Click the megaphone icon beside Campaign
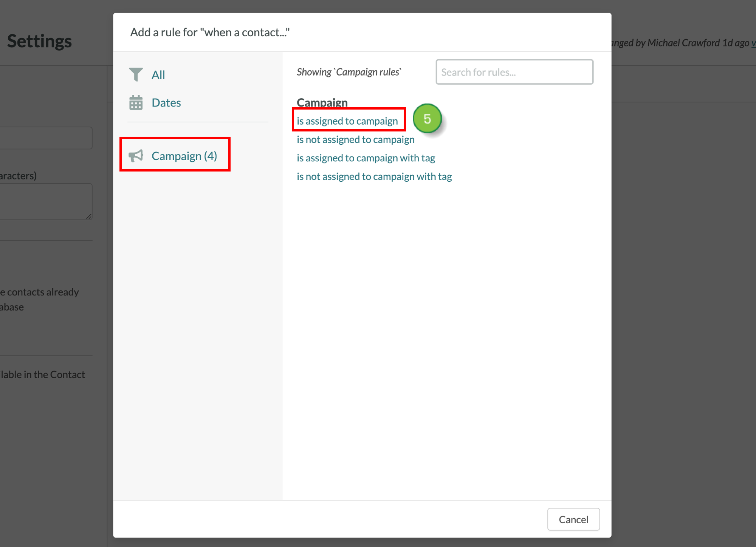 pos(136,156)
